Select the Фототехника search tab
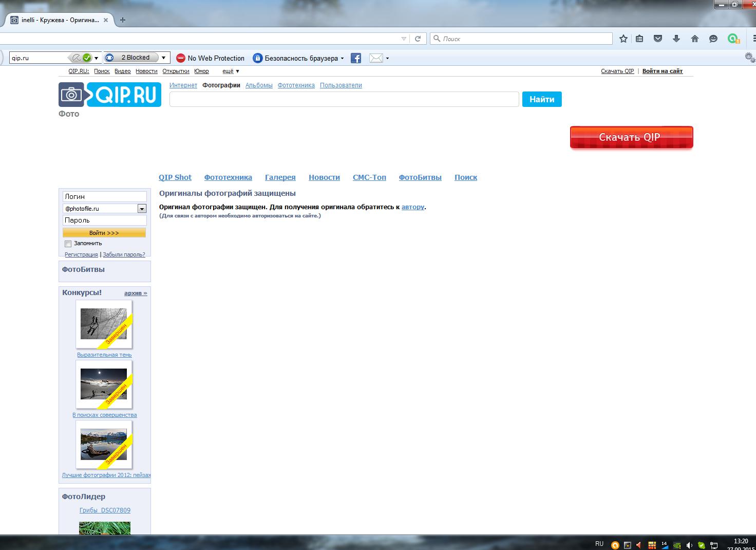 tap(296, 85)
